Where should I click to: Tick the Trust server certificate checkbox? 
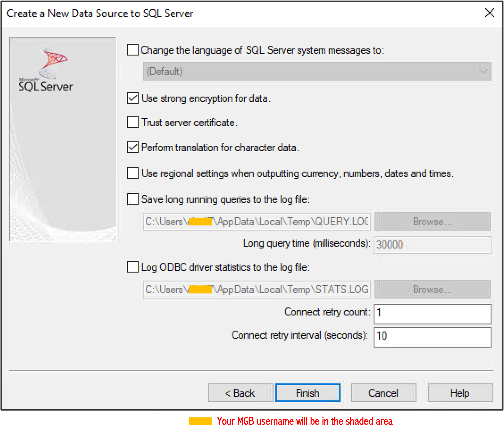[133, 122]
